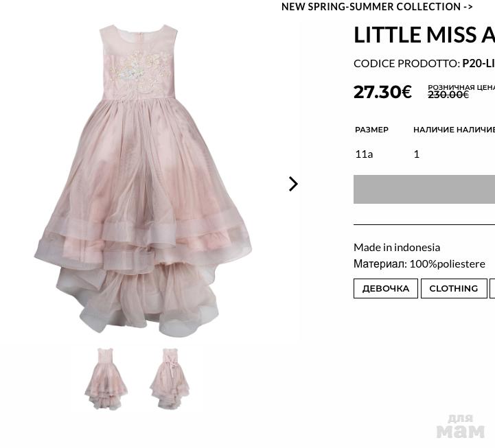This screenshot has height=448, width=495.
Task: Click the crossed-out 230.00€ price
Action: coord(448,95)
